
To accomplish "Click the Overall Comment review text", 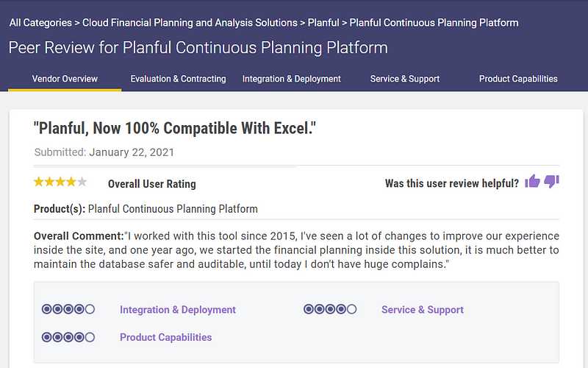I will [x=296, y=250].
